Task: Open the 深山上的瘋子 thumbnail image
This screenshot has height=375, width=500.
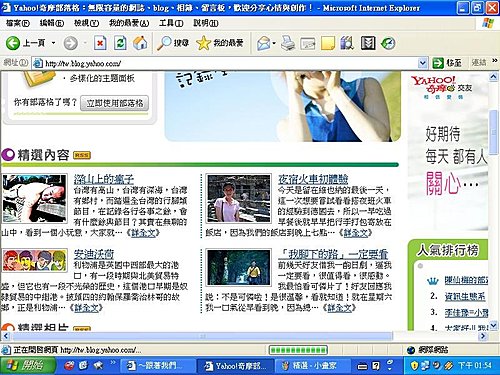Action: (x=34, y=199)
